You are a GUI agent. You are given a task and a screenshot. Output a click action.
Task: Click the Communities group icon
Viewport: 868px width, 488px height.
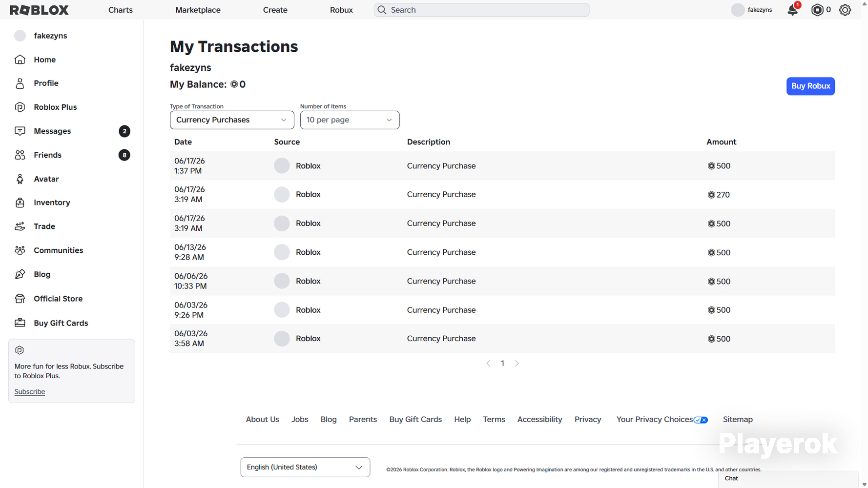[x=20, y=250]
